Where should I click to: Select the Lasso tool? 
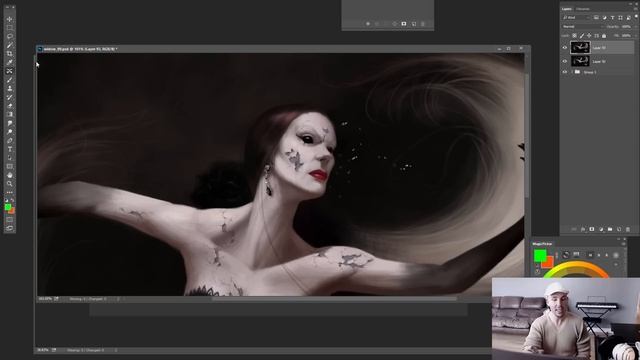click(9, 36)
